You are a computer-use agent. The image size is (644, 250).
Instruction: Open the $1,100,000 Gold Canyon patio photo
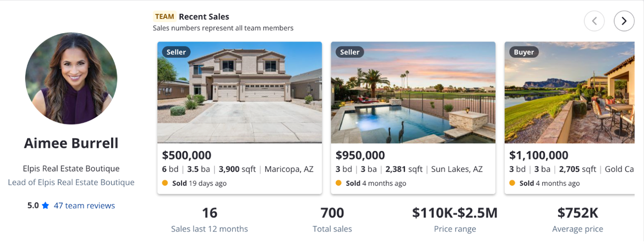pyautogui.click(x=569, y=97)
